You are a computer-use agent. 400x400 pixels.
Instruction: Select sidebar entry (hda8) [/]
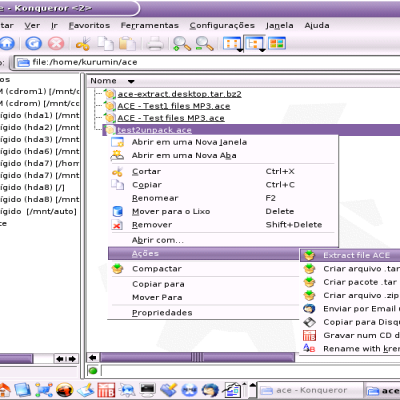32,188
